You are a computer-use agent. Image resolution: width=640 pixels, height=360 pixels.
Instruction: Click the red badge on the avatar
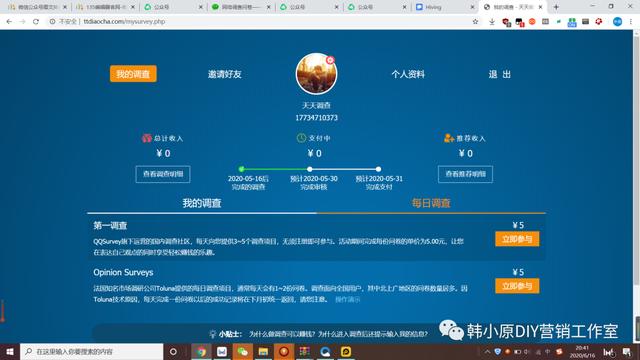(x=330, y=60)
